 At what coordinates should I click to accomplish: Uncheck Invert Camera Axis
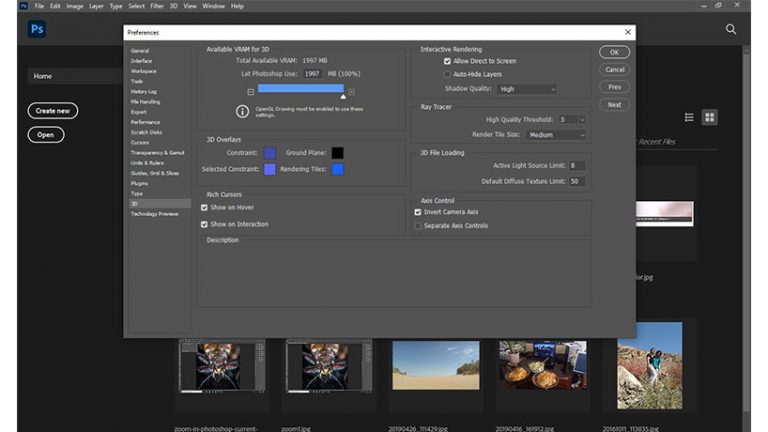(x=418, y=212)
